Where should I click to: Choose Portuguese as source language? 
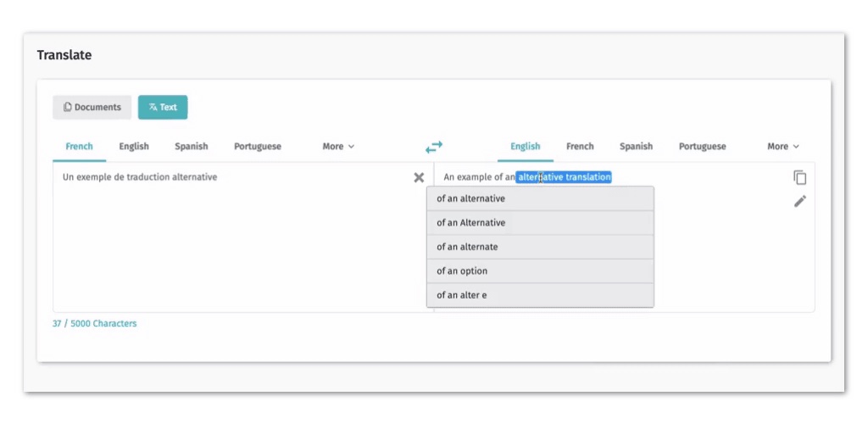(x=258, y=147)
